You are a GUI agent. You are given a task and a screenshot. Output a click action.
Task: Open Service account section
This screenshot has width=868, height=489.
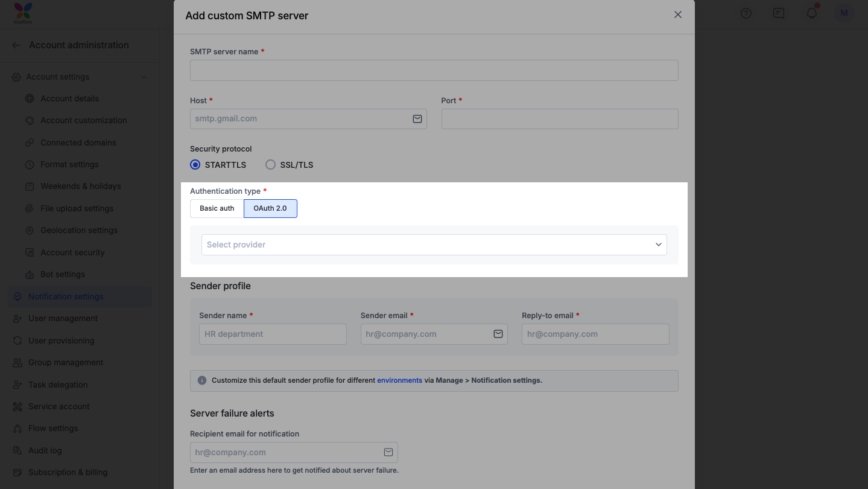(x=59, y=407)
